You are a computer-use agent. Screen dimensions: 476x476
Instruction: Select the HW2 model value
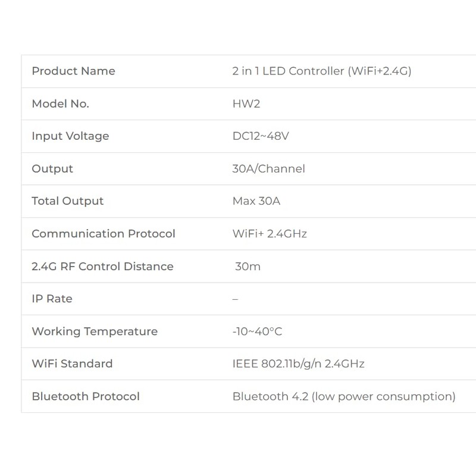pos(246,104)
